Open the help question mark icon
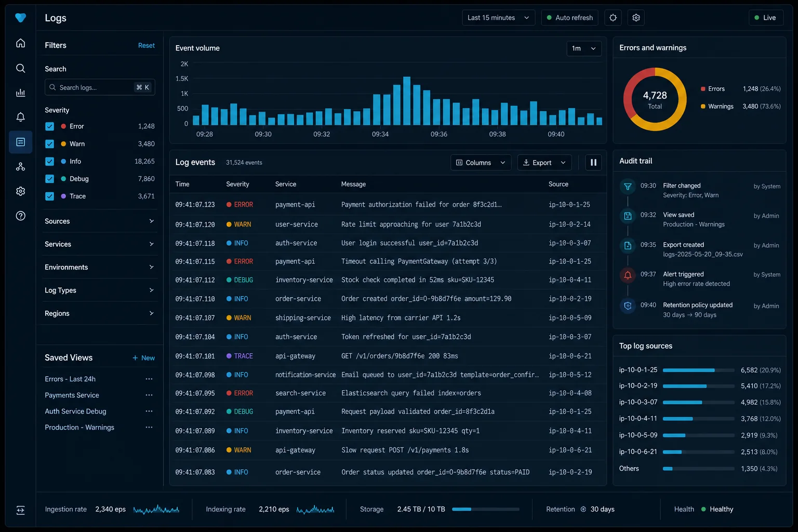798x532 pixels. tap(20, 216)
